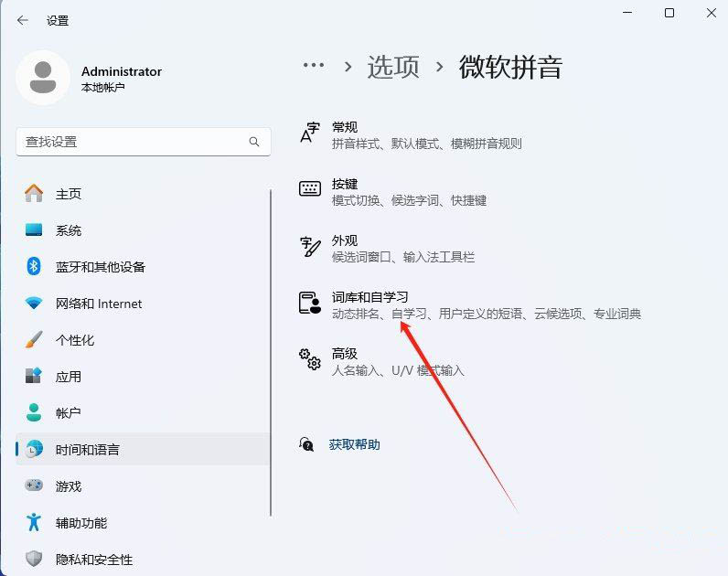Click the sidebar vertical scrollbar
This screenshot has height=576, width=728.
(270, 353)
